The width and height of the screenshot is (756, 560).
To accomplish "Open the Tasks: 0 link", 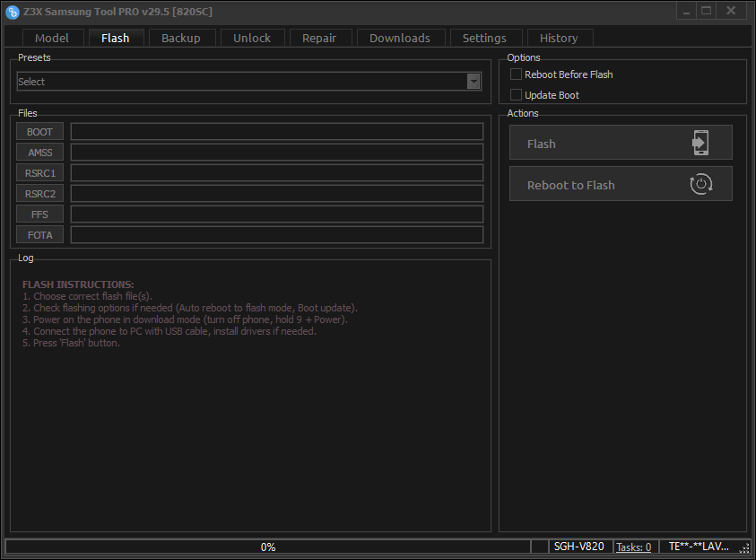I will (x=634, y=547).
